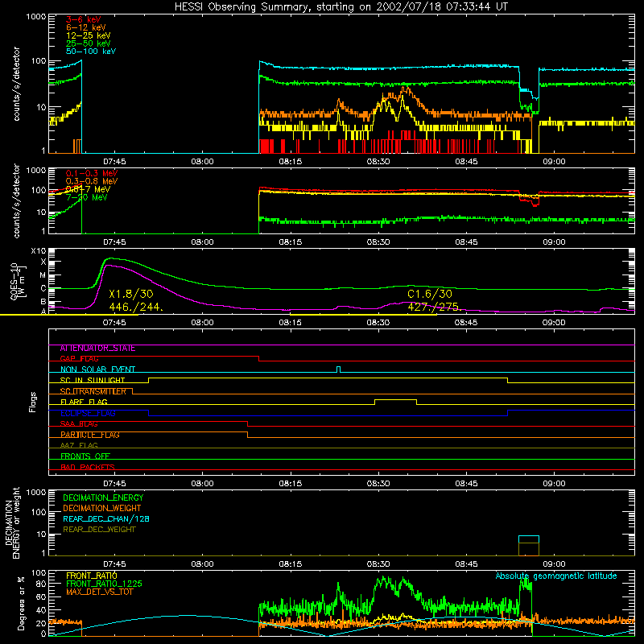
Task: Click the cyan REAR_DEC_CHAN box near 08:55
Action: 529,539
